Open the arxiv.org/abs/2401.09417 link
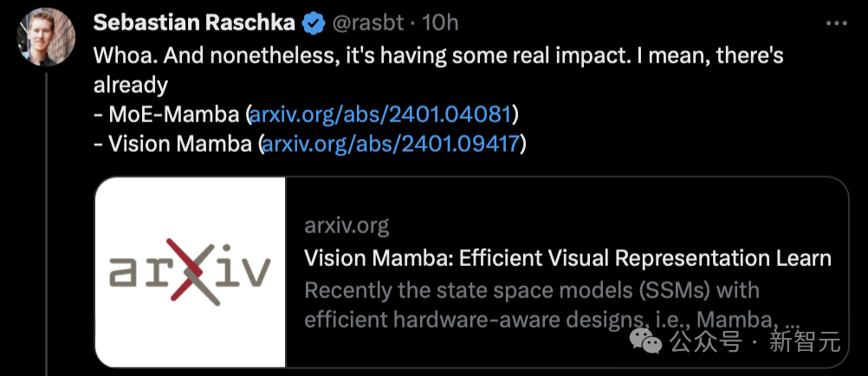The width and height of the screenshot is (868, 376). pos(391,144)
